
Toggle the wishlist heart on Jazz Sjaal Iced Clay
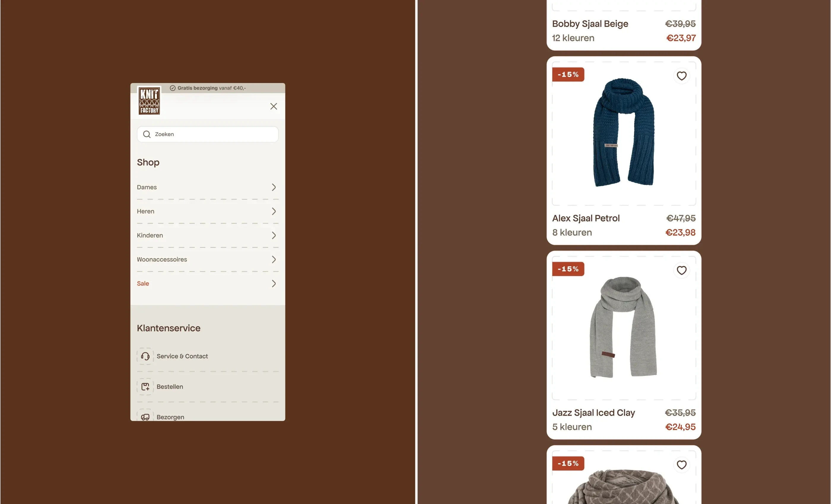click(x=681, y=270)
